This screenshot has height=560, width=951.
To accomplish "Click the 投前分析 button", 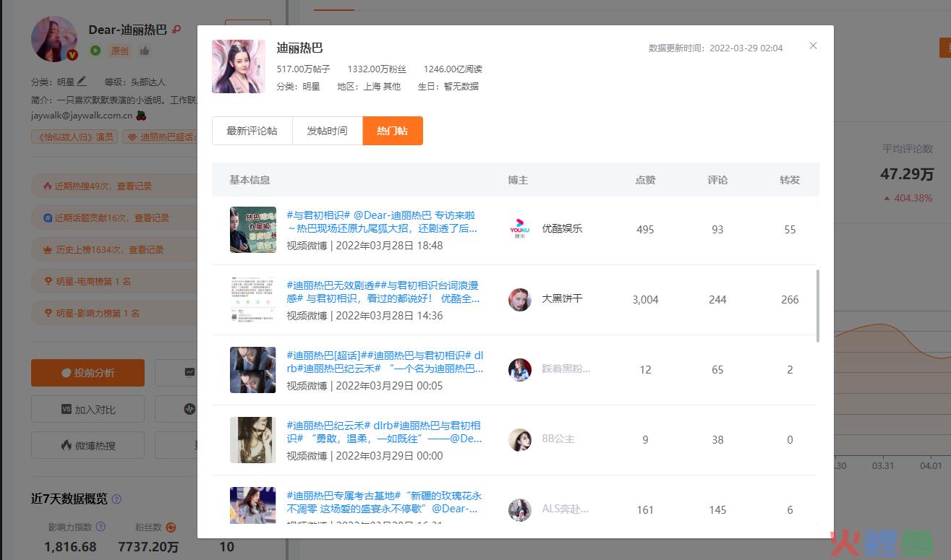I will click(x=88, y=373).
